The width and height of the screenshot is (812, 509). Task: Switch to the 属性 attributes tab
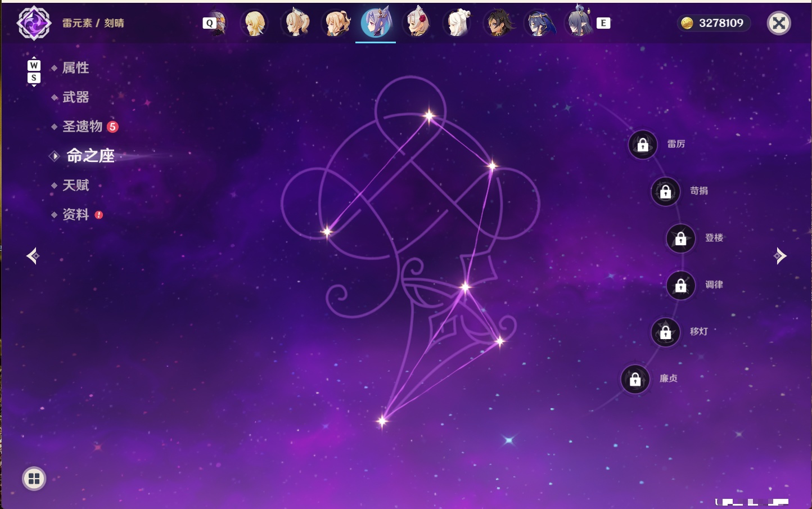(x=75, y=68)
